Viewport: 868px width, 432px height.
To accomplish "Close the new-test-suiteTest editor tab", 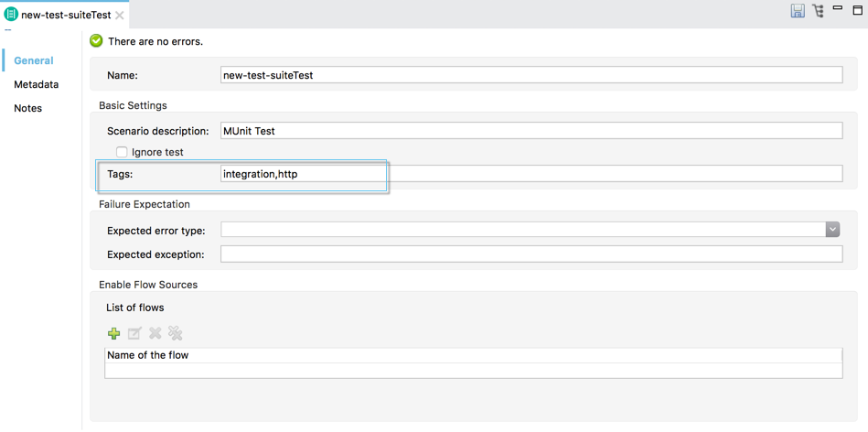I will (x=120, y=16).
